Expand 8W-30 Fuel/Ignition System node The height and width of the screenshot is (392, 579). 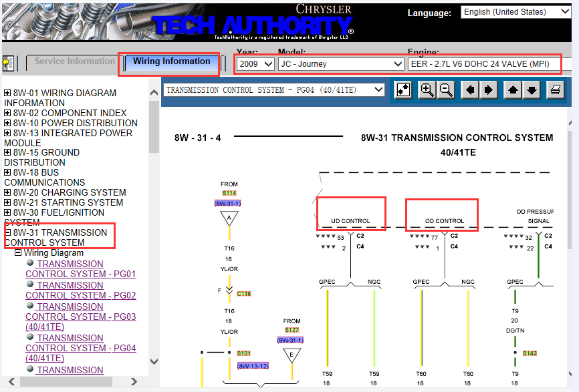[7, 212]
